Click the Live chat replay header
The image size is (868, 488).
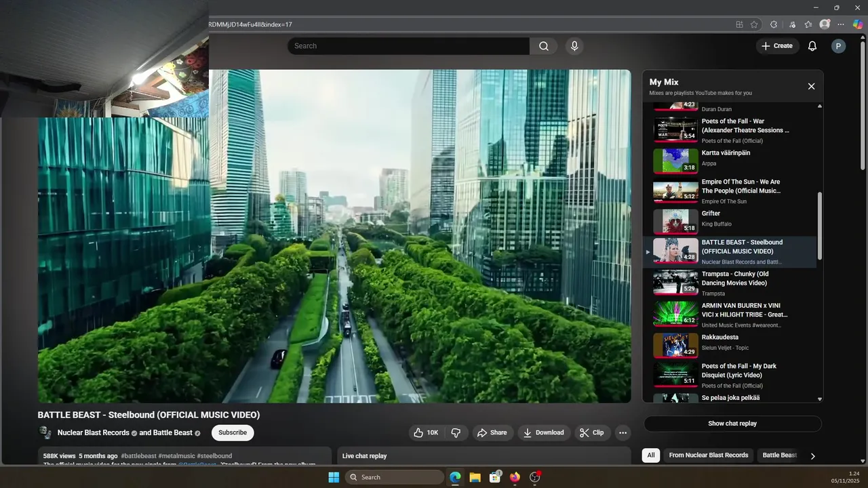pyautogui.click(x=364, y=456)
